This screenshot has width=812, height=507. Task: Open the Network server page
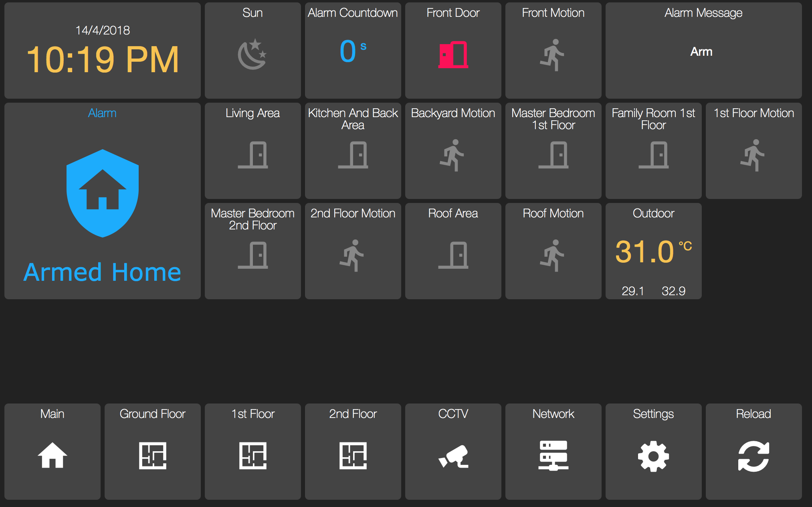click(x=553, y=456)
